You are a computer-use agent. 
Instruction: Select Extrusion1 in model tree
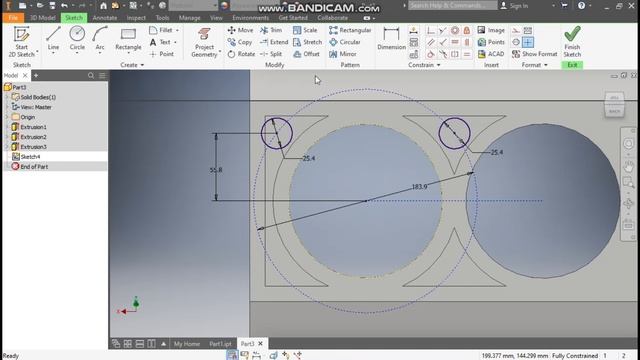(x=33, y=127)
